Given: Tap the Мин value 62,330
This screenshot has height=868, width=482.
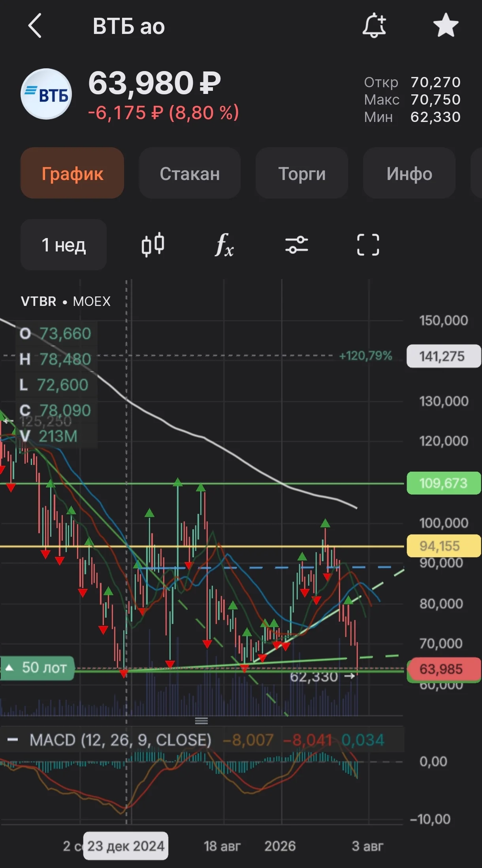Looking at the screenshot, I should 435,117.
